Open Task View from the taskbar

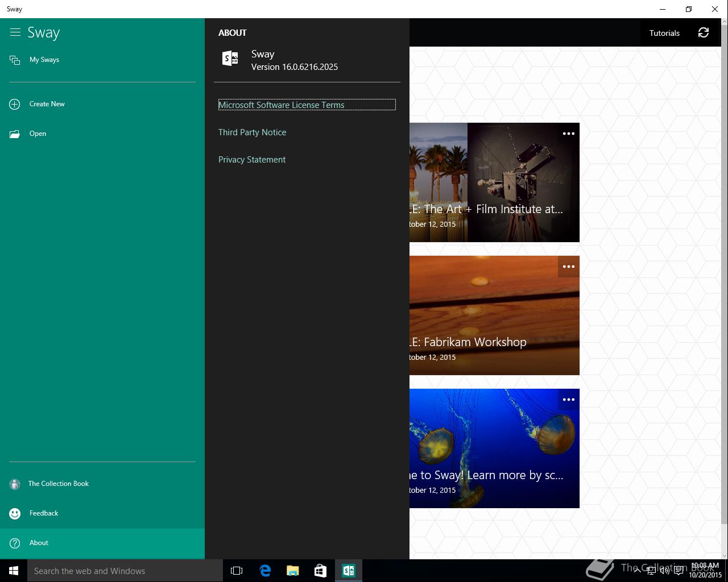click(x=237, y=571)
